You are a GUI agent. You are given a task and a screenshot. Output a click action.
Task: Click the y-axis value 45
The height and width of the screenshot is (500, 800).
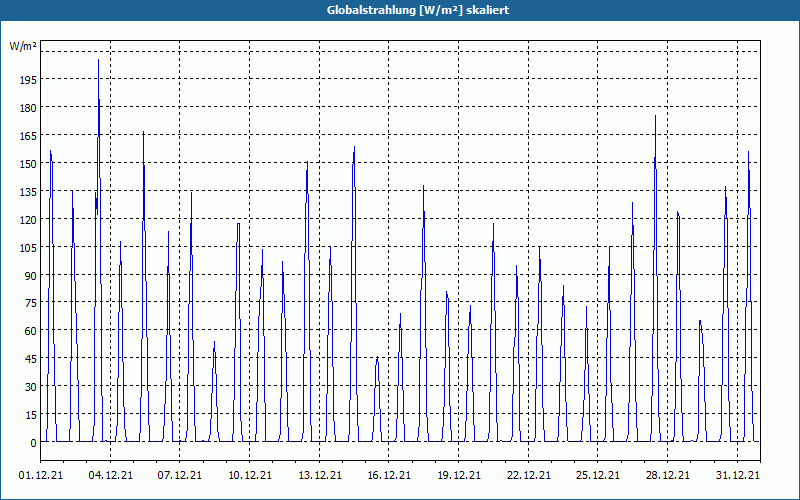tap(30, 359)
